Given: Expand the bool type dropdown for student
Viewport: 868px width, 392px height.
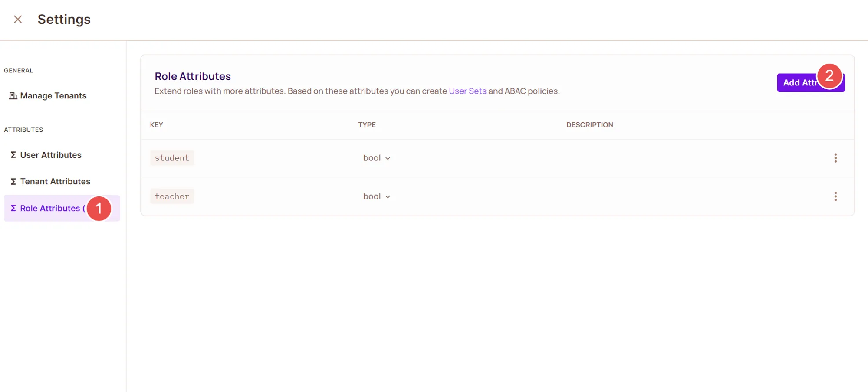Looking at the screenshot, I should coord(377,158).
